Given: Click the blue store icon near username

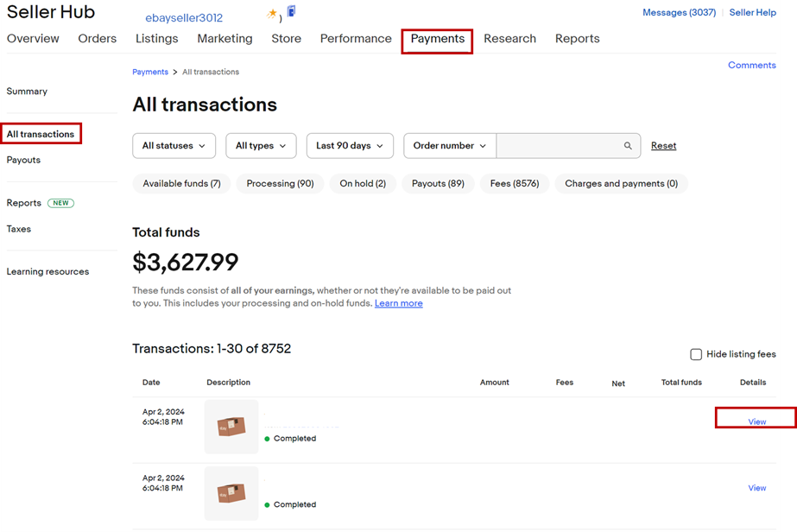Looking at the screenshot, I should click(292, 10).
